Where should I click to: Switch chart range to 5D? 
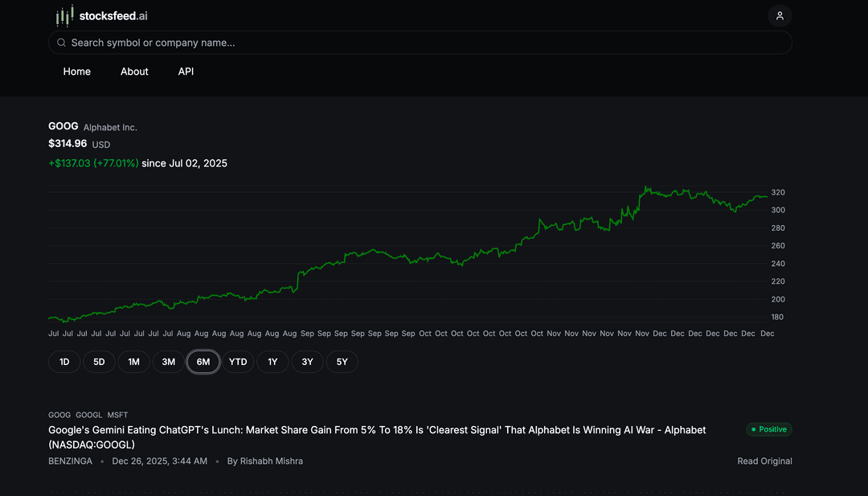99,362
